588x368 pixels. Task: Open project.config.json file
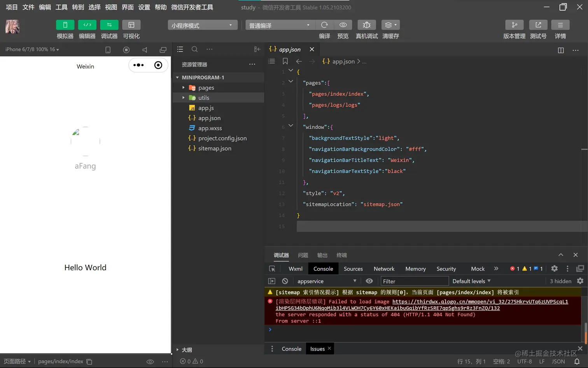point(218,138)
